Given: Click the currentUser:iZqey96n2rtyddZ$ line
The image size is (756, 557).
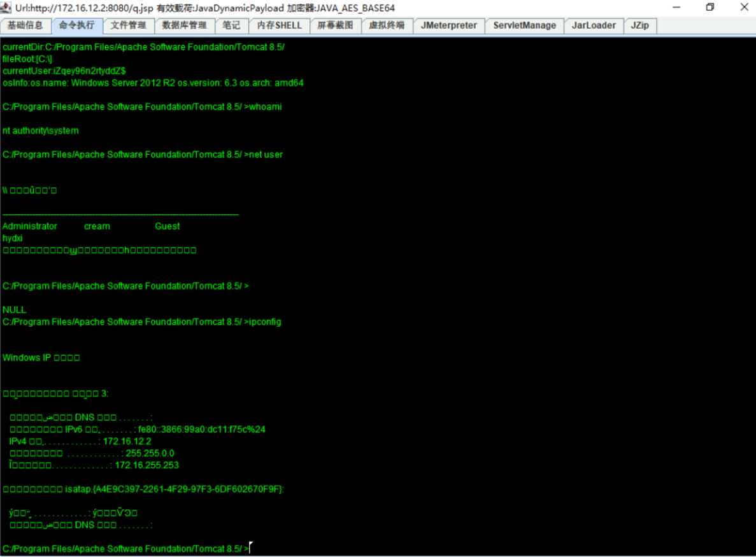Looking at the screenshot, I should tap(64, 71).
